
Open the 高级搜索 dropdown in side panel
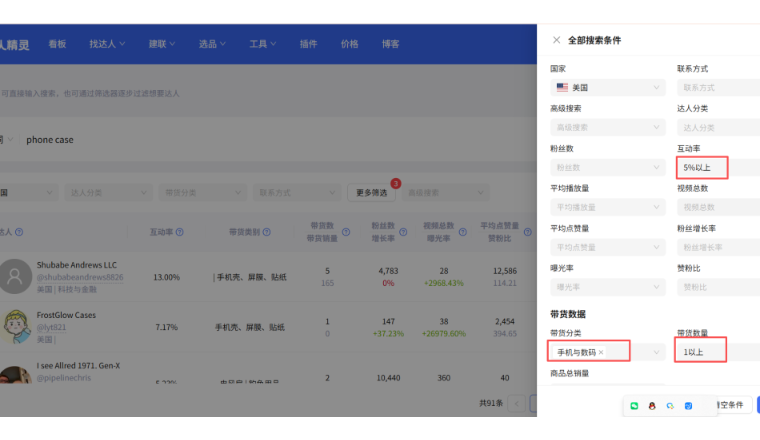point(608,127)
